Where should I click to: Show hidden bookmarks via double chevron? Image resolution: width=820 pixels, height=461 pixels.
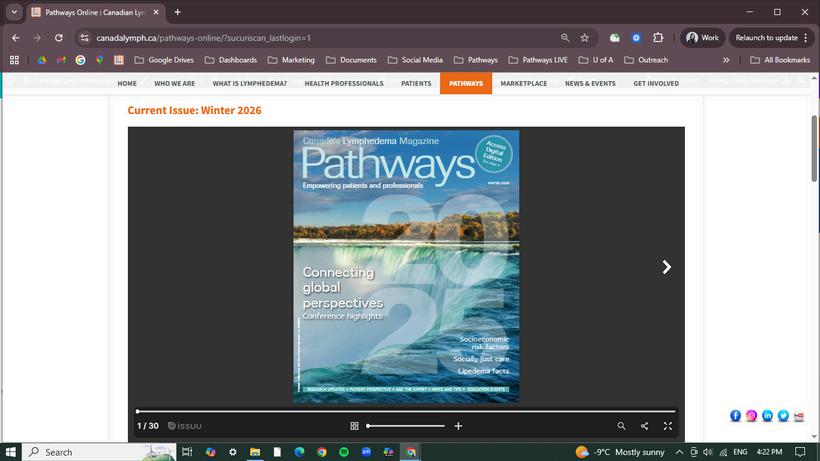tap(726, 60)
